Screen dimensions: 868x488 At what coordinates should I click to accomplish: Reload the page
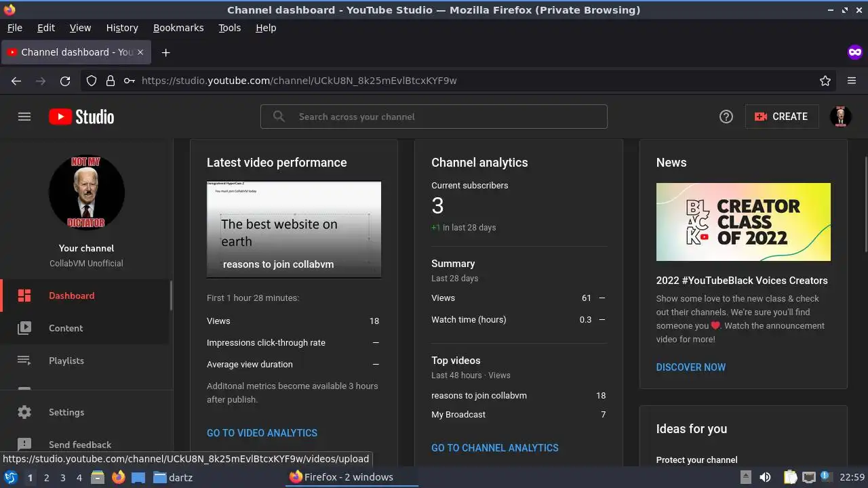[65, 81]
